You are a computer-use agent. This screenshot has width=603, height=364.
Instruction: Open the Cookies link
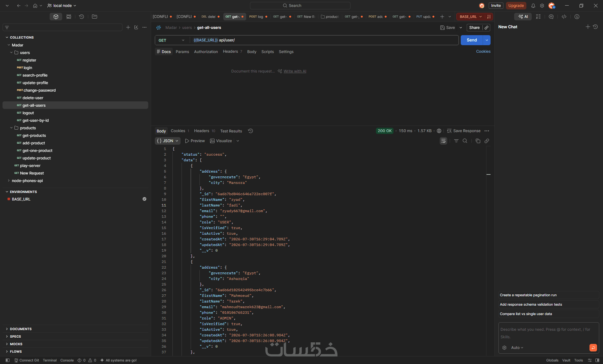pos(483,51)
